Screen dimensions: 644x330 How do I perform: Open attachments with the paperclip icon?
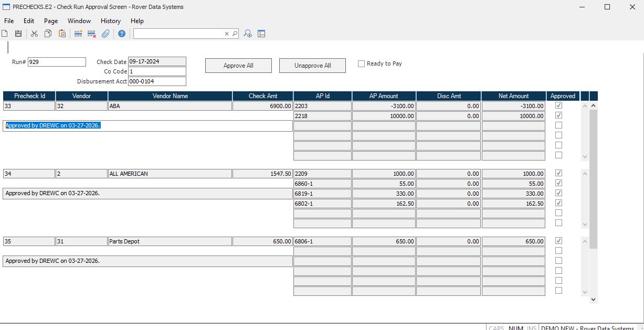pos(105,34)
